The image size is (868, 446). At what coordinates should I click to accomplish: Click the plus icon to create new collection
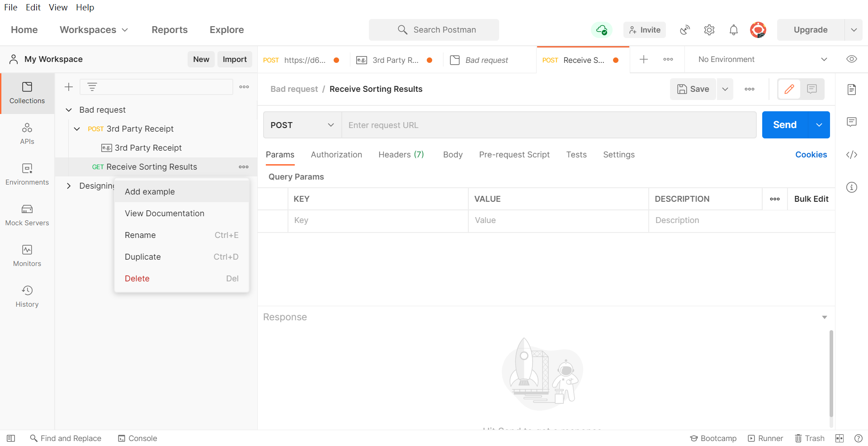69,87
